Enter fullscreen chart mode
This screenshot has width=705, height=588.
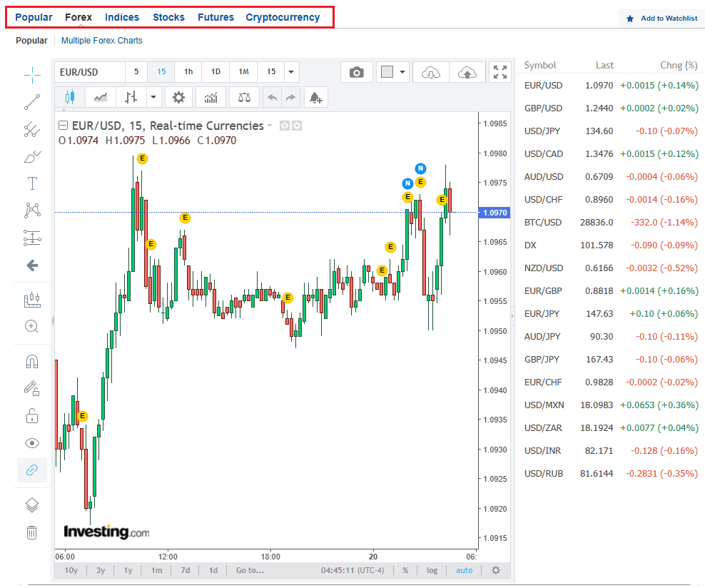pyautogui.click(x=500, y=72)
